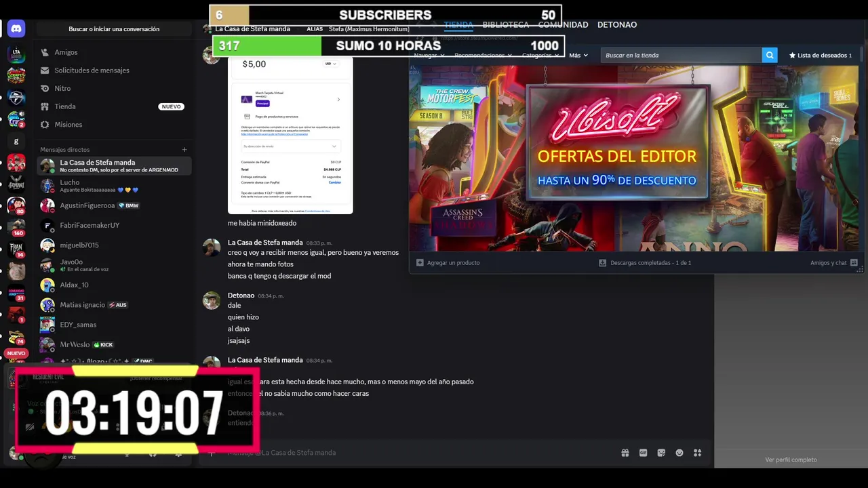Viewport: 868px width, 488px height.
Task: Click the Lista de deseados star icon
Action: click(x=792, y=56)
